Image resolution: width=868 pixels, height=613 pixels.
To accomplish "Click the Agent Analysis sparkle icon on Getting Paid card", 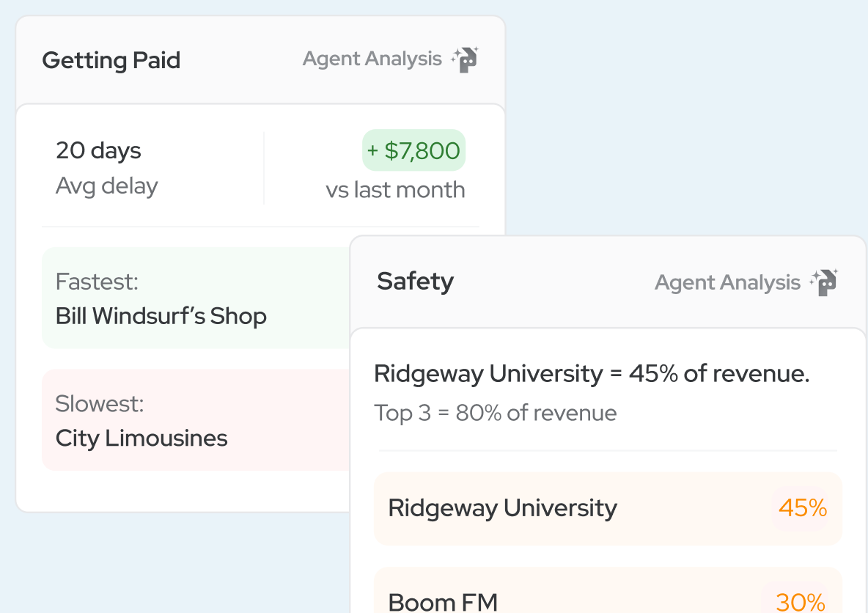I will point(465,59).
